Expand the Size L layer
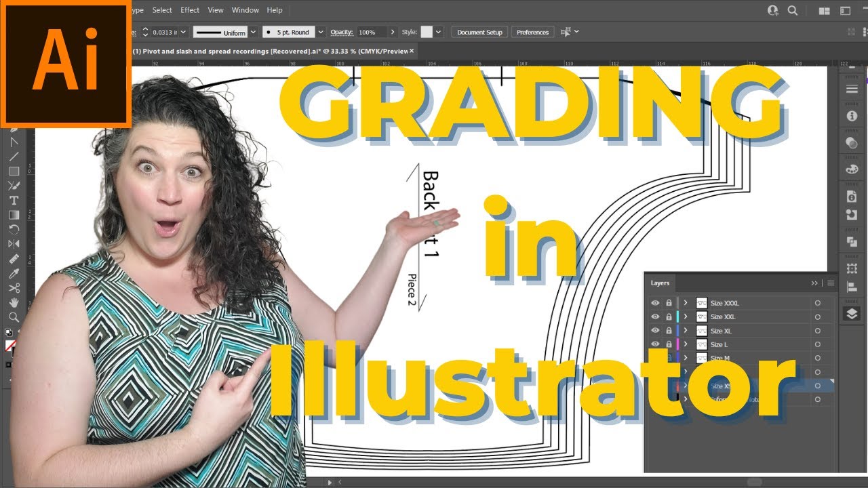Viewport: 868px width, 488px height. click(x=686, y=344)
